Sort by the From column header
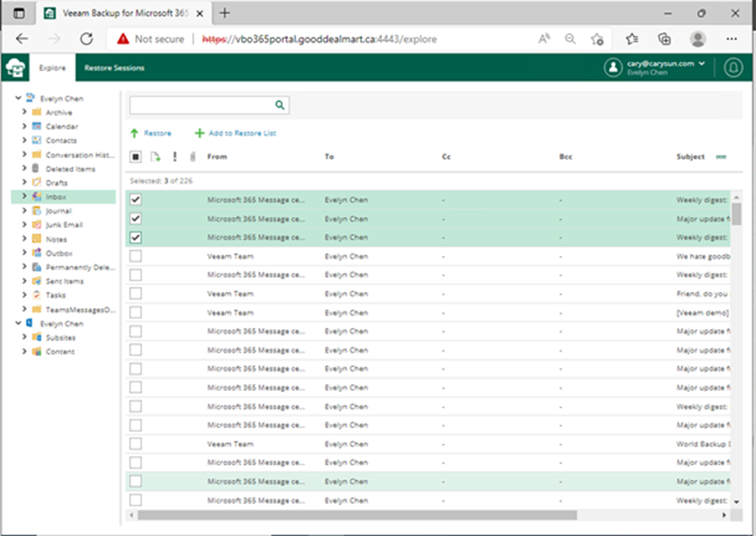 click(x=217, y=157)
